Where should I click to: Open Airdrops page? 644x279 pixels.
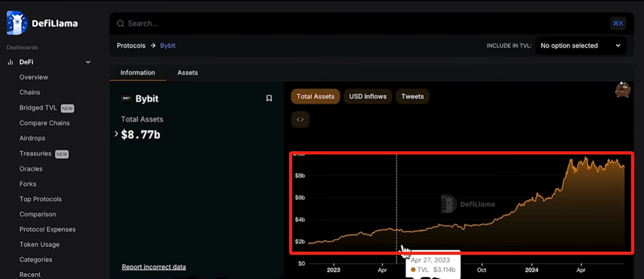(32, 138)
